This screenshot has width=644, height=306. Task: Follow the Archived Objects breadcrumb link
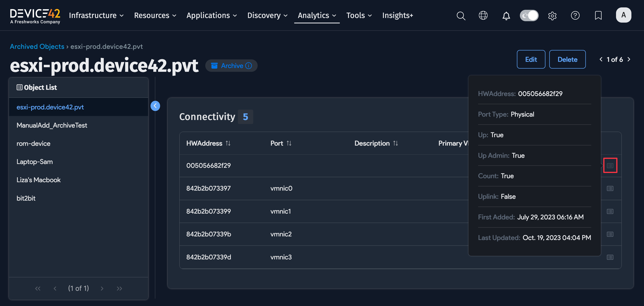click(x=37, y=46)
